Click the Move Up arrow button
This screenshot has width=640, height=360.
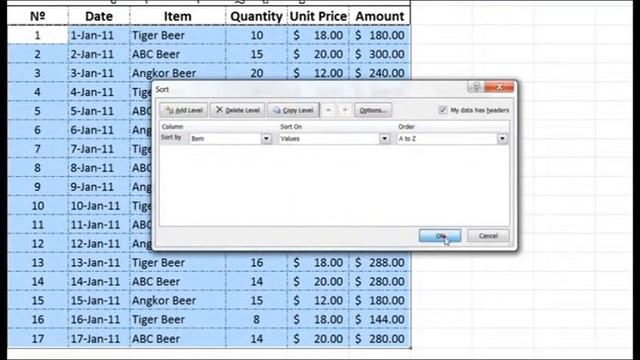(328, 110)
